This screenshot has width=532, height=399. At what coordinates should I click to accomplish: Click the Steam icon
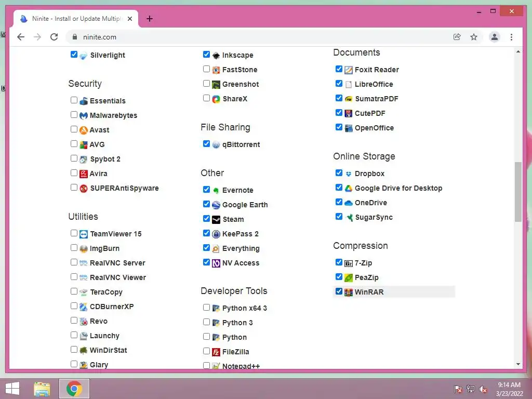coord(216,220)
